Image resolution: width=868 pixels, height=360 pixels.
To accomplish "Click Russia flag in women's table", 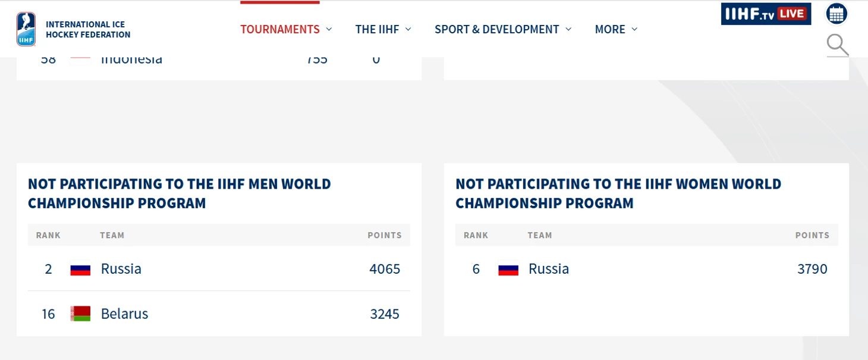I will 508,270.
